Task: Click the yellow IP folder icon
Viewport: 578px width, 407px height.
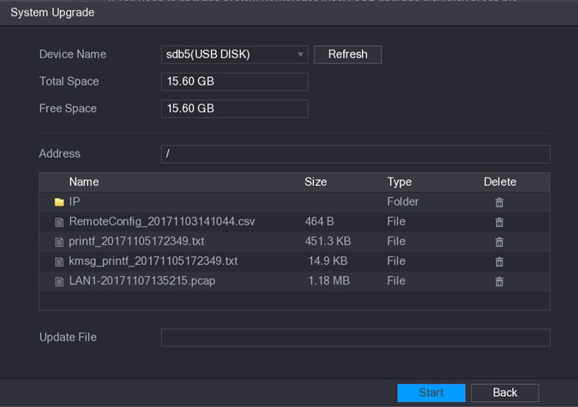Action: click(59, 202)
